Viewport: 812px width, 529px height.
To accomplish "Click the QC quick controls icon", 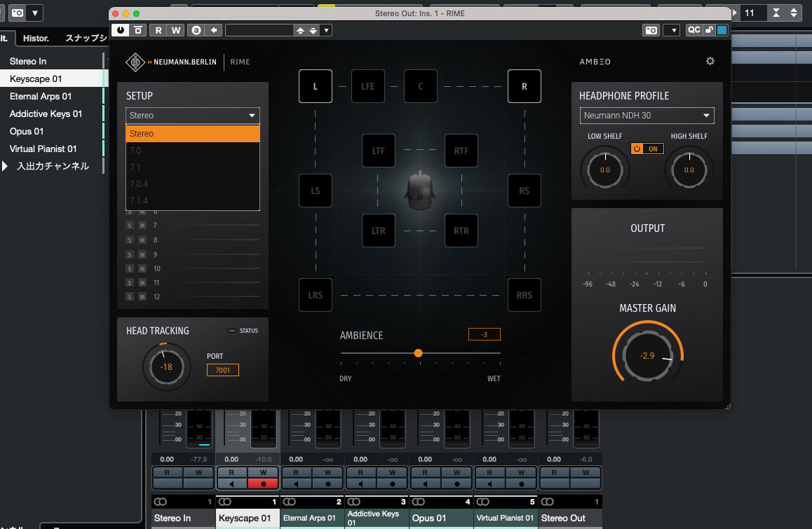I will point(693,30).
